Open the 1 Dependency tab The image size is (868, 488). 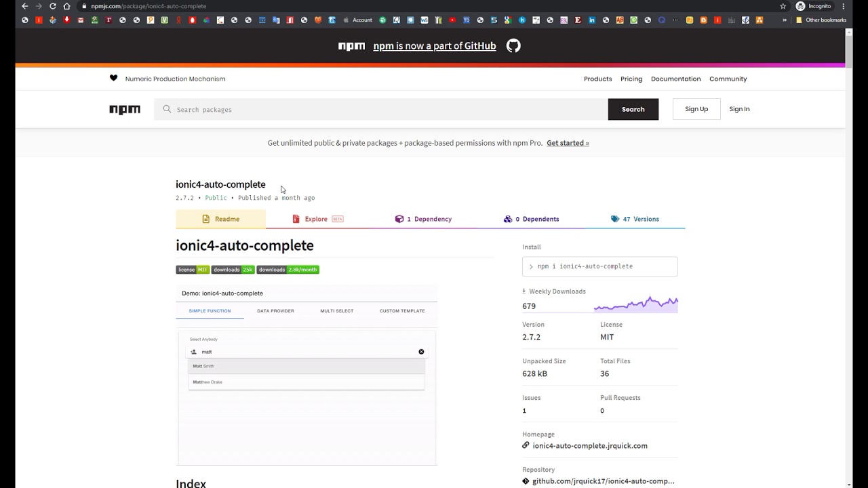click(x=423, y=219)
